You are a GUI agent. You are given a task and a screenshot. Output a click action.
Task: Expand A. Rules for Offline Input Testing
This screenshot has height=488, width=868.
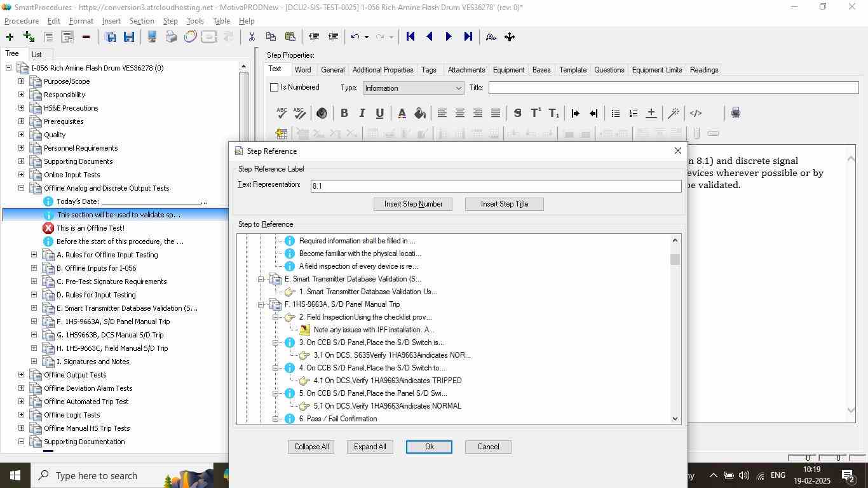pyautogui.click(x=34, y=255)
